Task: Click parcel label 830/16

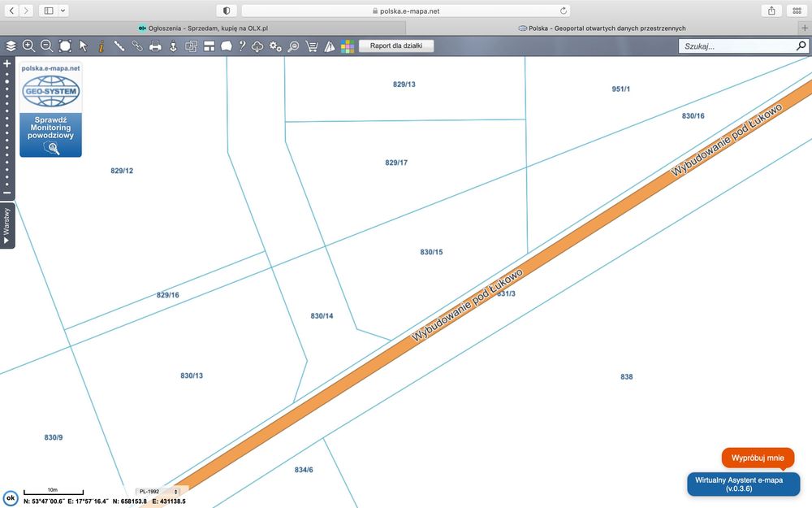Action: click(693, 115)
